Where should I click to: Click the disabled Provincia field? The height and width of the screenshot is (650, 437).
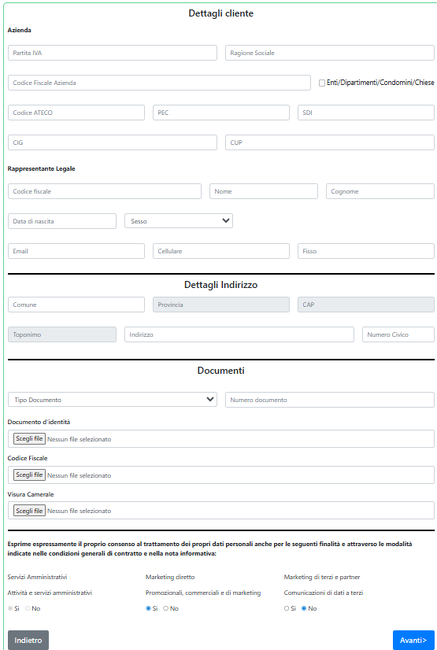[x=221, y=304]
